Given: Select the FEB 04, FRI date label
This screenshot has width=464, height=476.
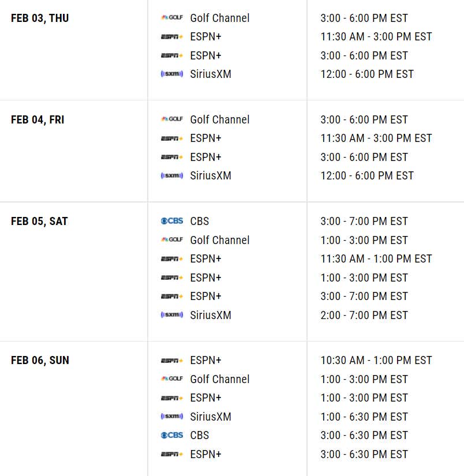Looking at the screenshot, I should tap(39, 119).
